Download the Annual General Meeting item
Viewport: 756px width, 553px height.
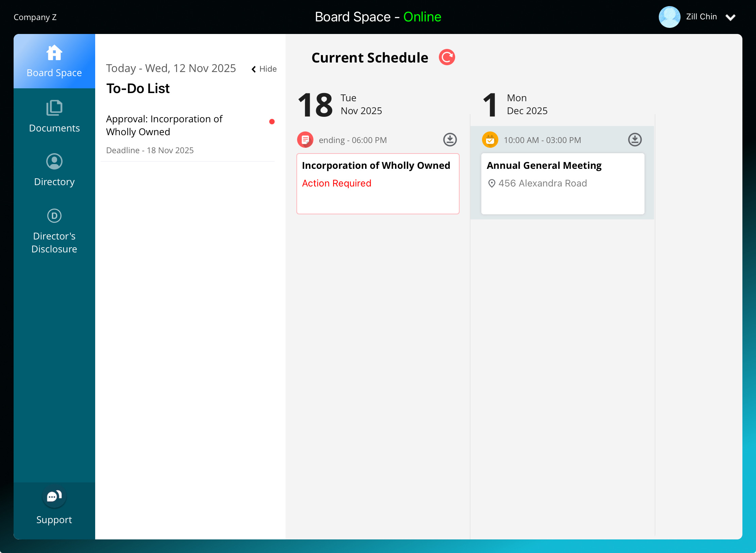(635, 140)
